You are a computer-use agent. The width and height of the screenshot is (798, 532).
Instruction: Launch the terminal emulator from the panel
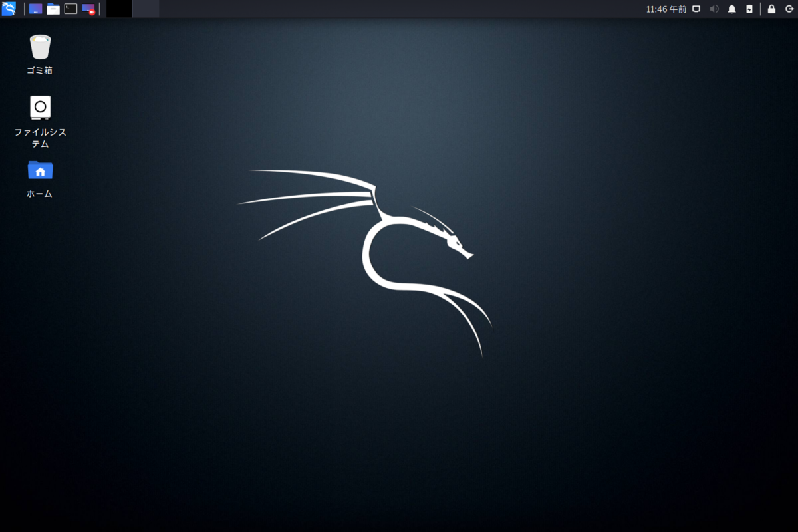70,9
